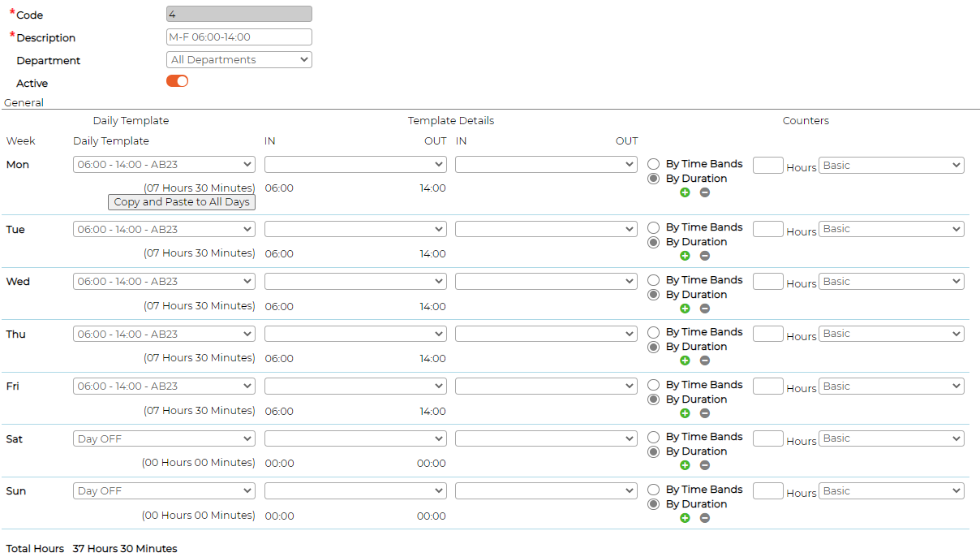The height and width of the screenshot is (557, 980).
Task: Click the Tue Hours input box
Action: click(x=768, y=229)
